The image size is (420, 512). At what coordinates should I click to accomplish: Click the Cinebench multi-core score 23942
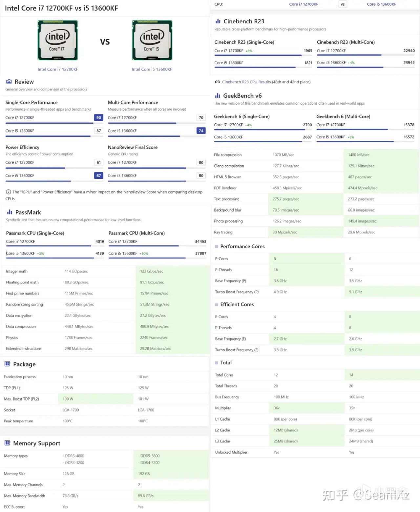(x=409, y=63)
